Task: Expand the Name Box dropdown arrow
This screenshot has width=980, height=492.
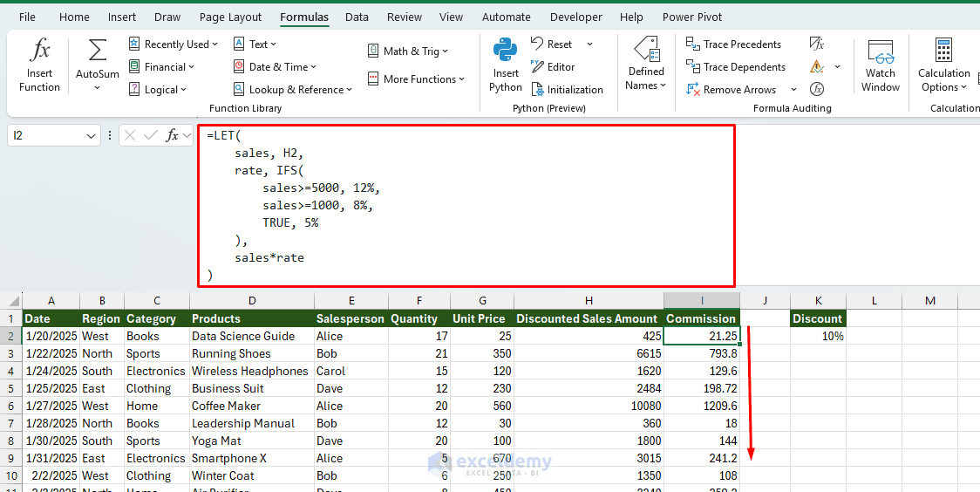Action: pos(92,136)
